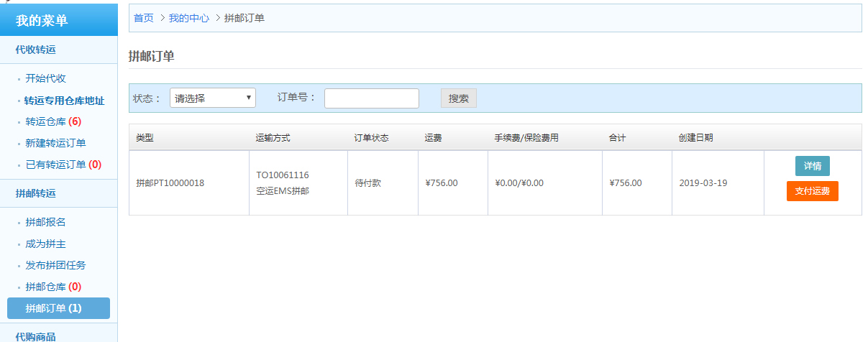Screen dimensions: 868x342
Task: Select 发布拼团任务 in the sidebar
Action: pyautogui.click(x=56, y=265)
